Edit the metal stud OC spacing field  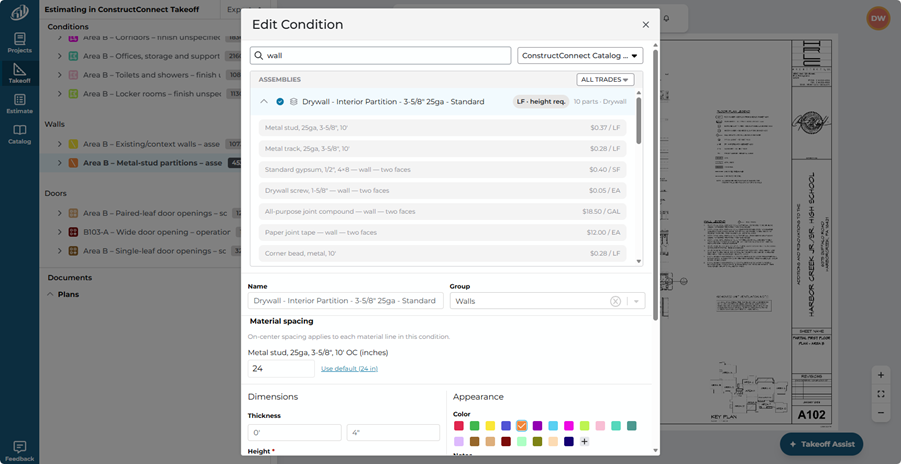281,369
